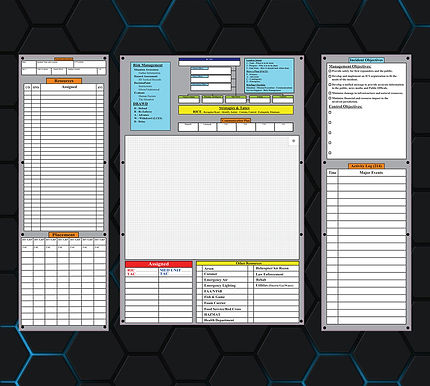Select the first empty Control Objectives circle
The image size is (430, 386).
pos(330,112)
